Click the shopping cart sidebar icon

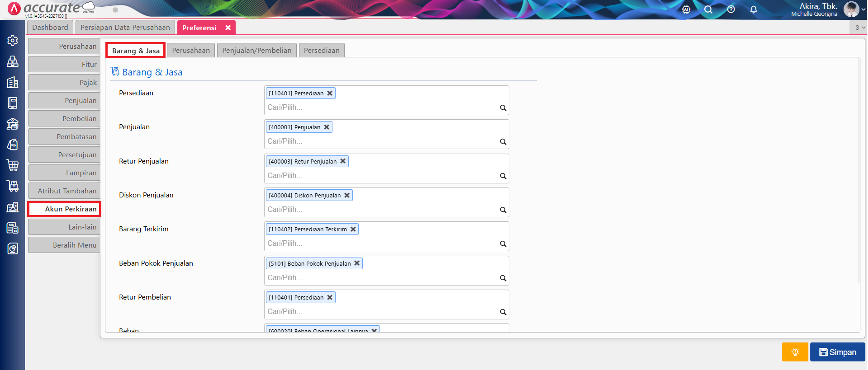[x=13, y=165]
